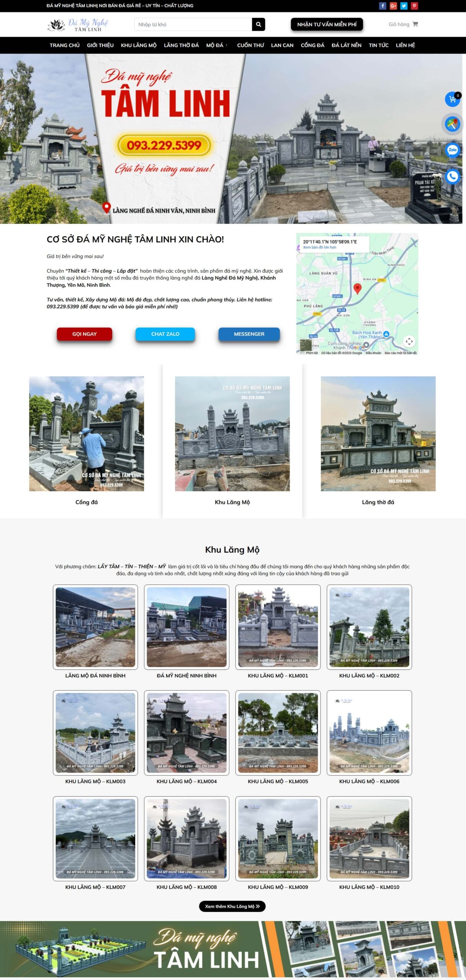The image size is (466, 980).
Task: Click the Báo cáo một lỗi bản đồ link
Action: pyautogui.click(x=401, y=353)
